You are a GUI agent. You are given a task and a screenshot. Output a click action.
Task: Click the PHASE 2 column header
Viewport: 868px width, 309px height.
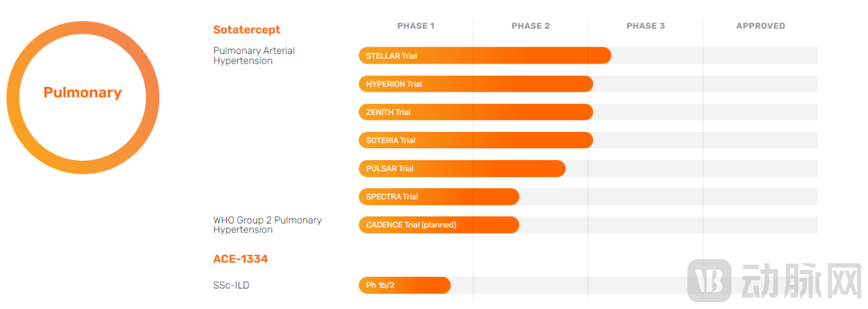(x=531, y=26)
